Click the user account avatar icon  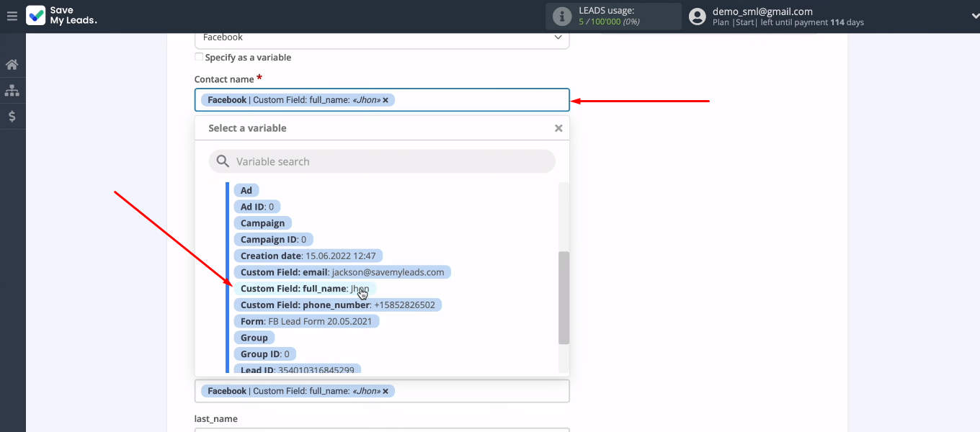[x=697, y=17]
